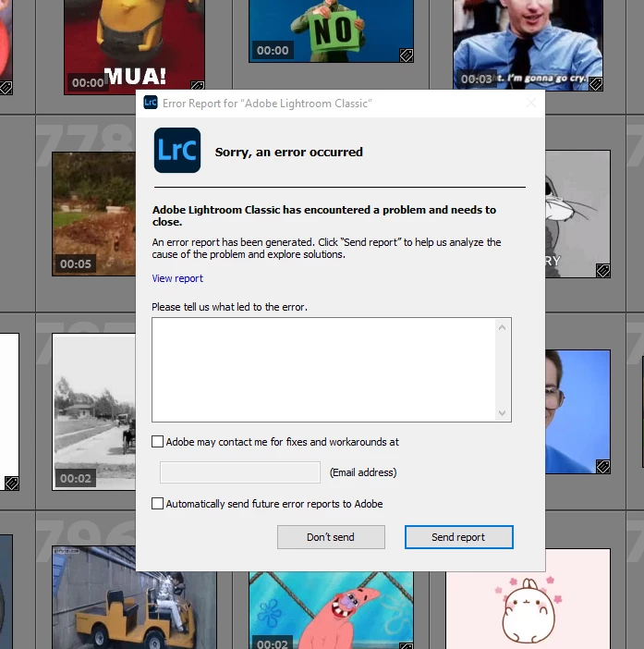Screen dimensions: 644x649
Task: Click the LrC title bar icon
Action: point(151,103)
